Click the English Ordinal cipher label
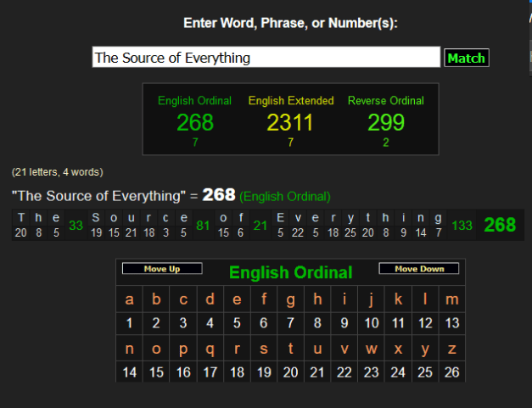This screenshot has height=408, width=532. (x=195, y=101)
